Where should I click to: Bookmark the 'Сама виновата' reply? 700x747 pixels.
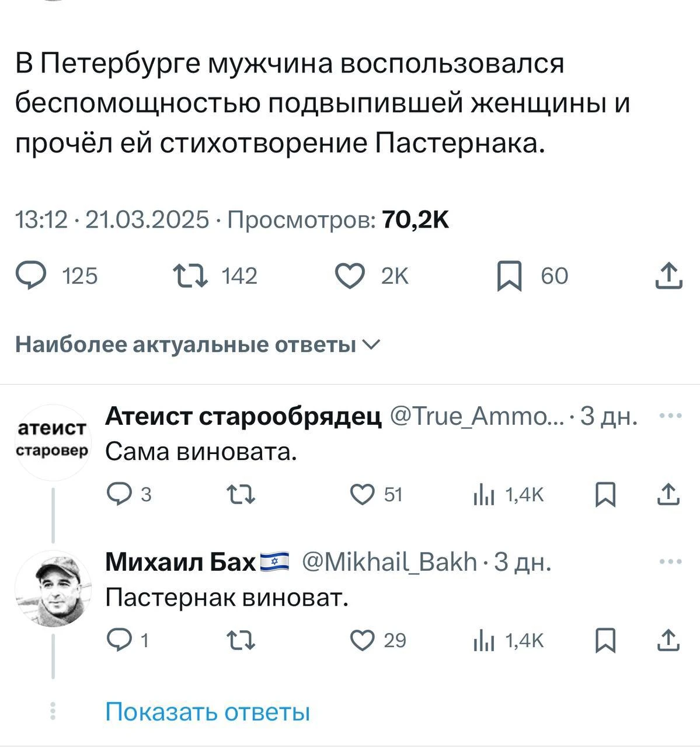605,495
